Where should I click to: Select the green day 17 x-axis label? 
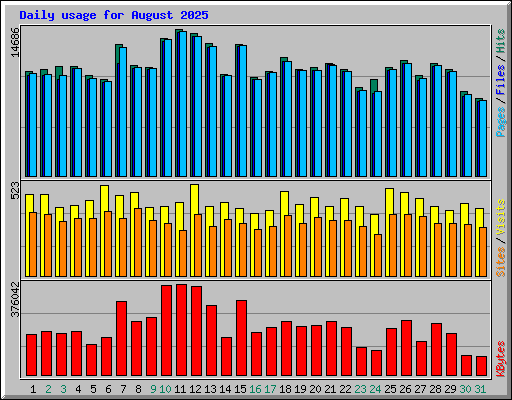click(x=270, y=389)
